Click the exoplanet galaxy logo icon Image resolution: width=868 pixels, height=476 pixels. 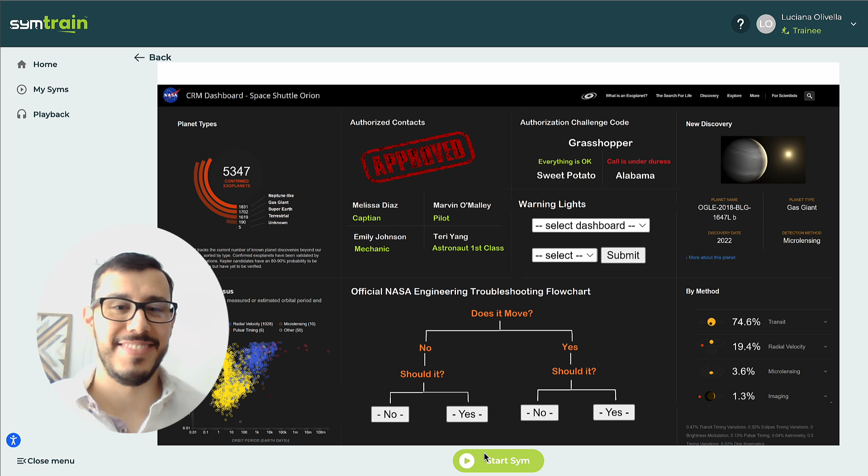588,96
